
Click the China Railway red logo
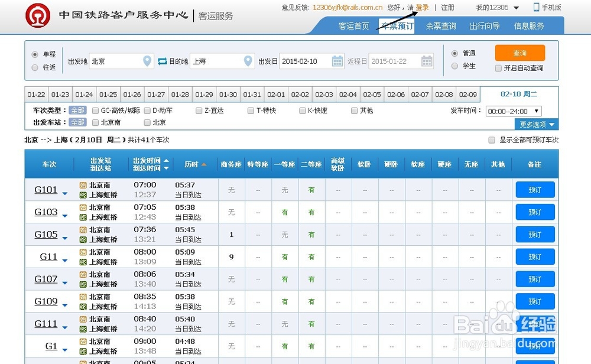[38, 15]
